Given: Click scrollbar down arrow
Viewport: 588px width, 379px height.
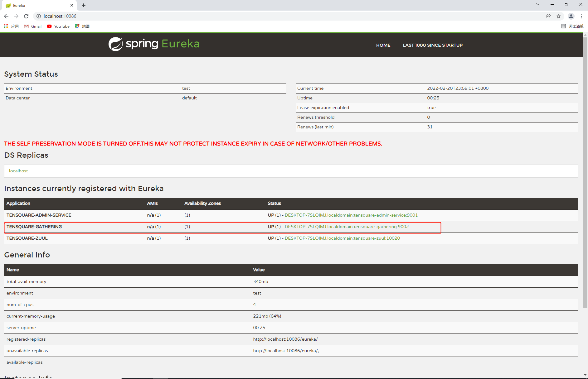Looking at the screenshot, I should pyautogui.click(x=585, y=375).
